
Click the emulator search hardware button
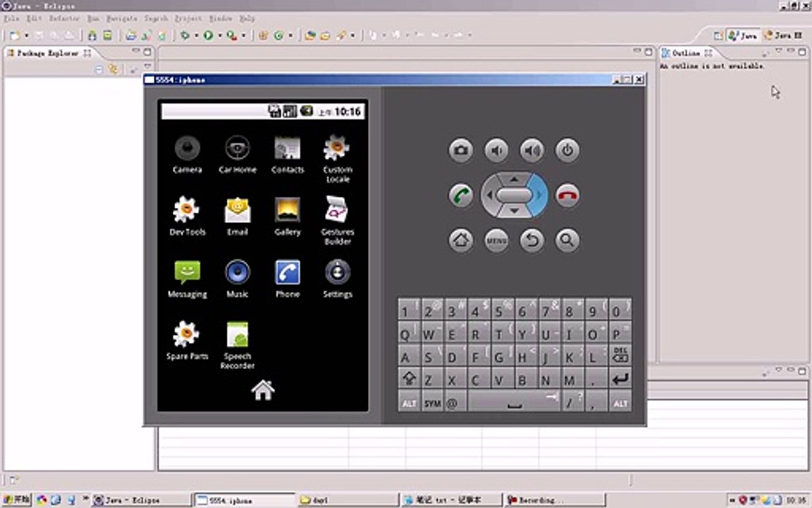click(x=567, y=241)
